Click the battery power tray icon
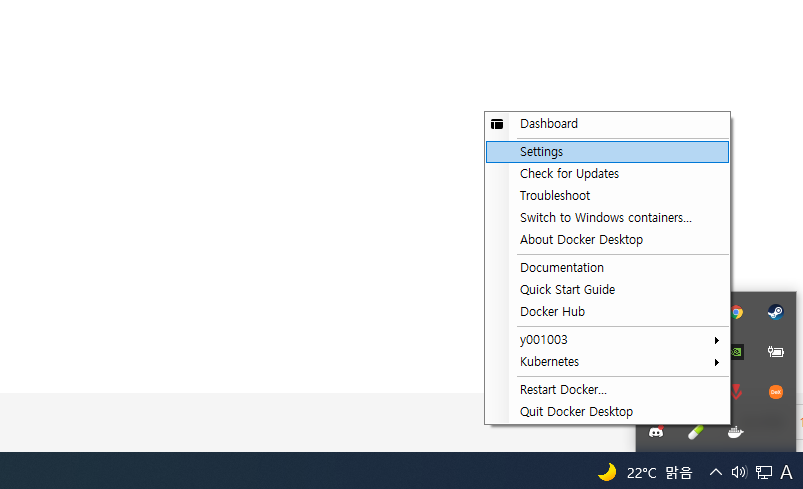803x489 pixels. coord(775,352)
